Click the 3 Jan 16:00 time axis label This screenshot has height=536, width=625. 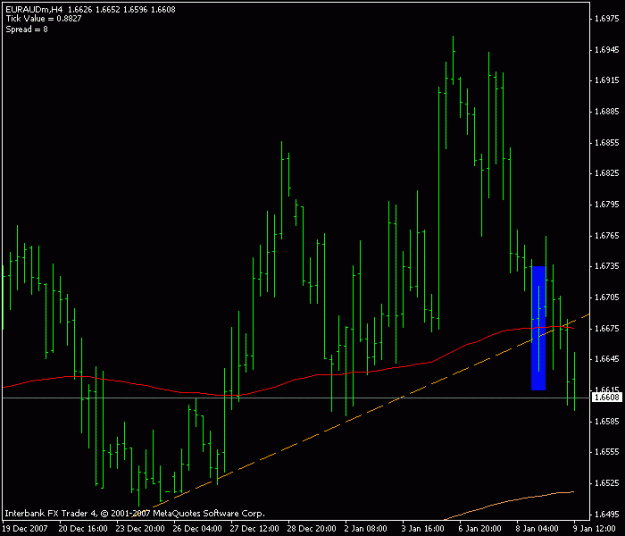click(x=423, y=529)
